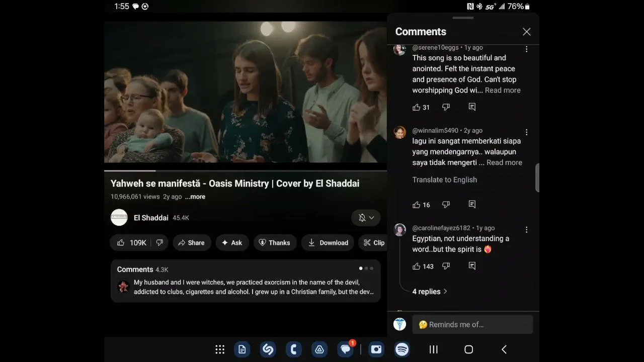Image resolution: width=644 pixels, height=362 pixels.
Task: Open more options for @serene10eggs comment
Action: point(527,49)
